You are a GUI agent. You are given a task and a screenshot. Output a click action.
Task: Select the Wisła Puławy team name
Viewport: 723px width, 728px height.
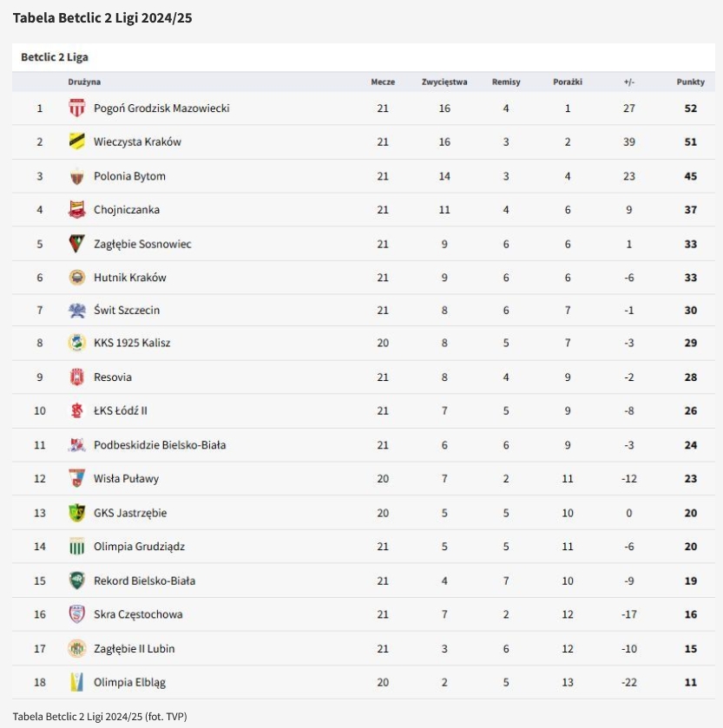tap(126, 479)
